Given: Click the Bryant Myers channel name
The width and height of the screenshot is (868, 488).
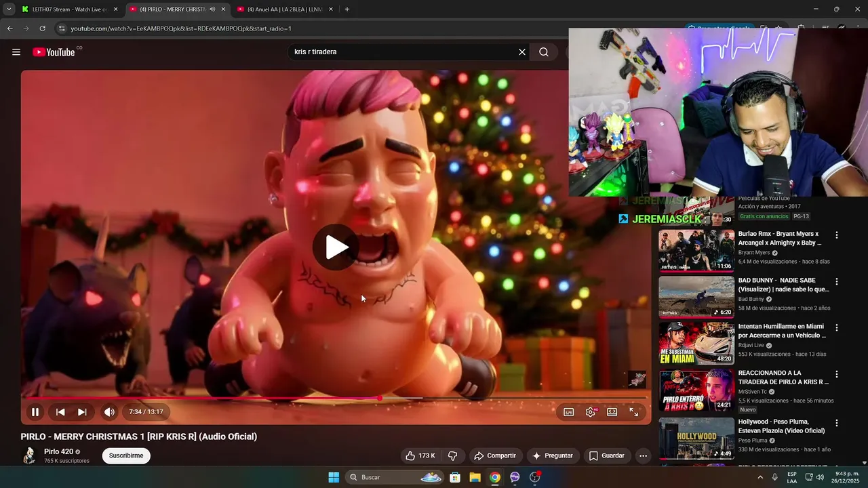Looking at the screenshot, I should pyautogui.click(x=754, y=253).
